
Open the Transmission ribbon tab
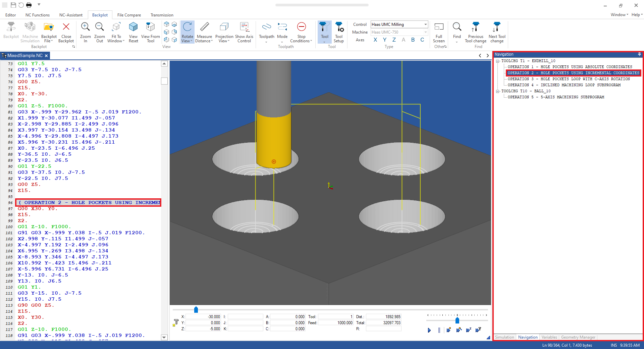pos(162,15)
